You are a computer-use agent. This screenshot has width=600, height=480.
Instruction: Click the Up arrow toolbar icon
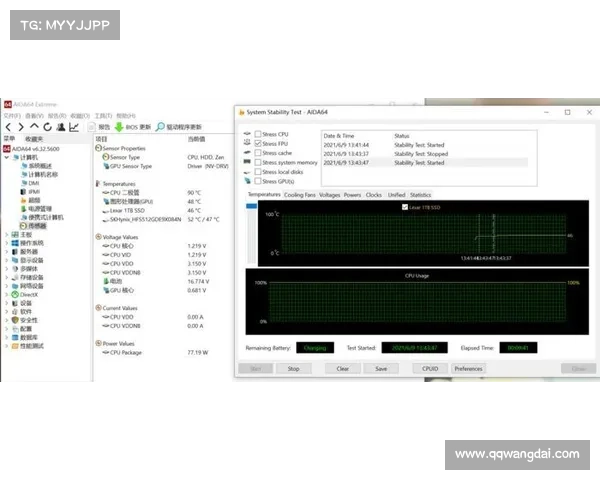[34, 127]
